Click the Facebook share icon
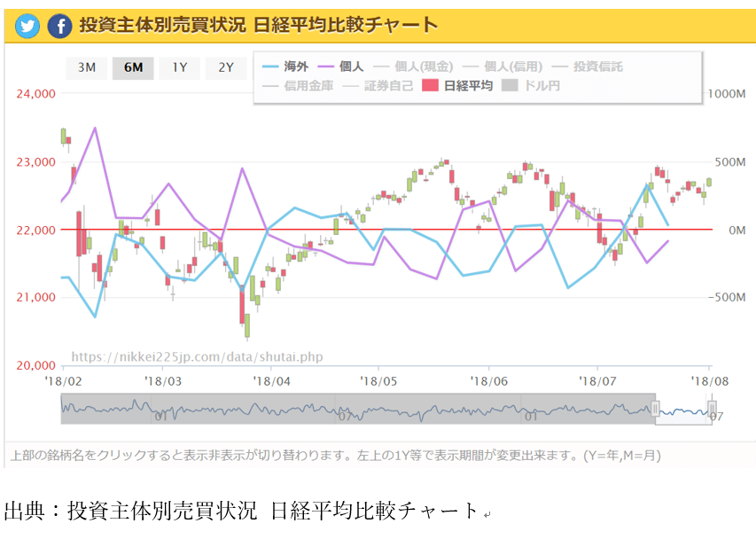This screenshot has height=539, width=756. click(x=59, y=26)
